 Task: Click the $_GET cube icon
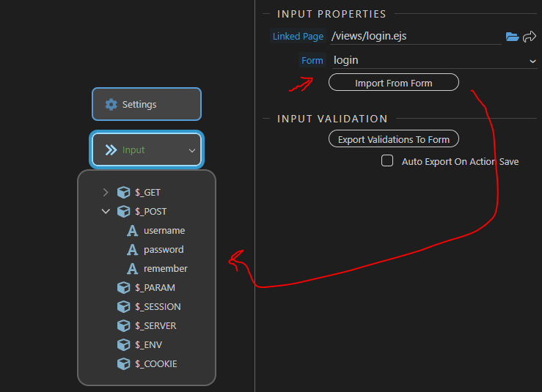(x=123, y=192)
